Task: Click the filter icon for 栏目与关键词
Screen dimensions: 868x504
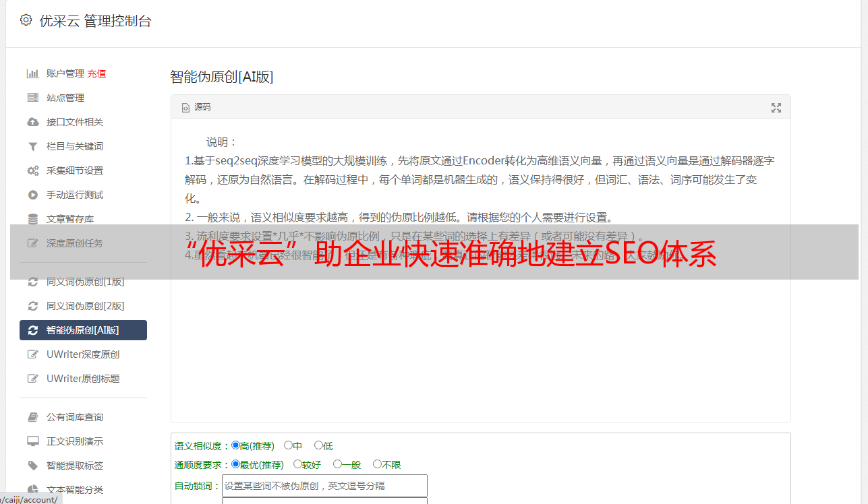Action: coord(32,146)
